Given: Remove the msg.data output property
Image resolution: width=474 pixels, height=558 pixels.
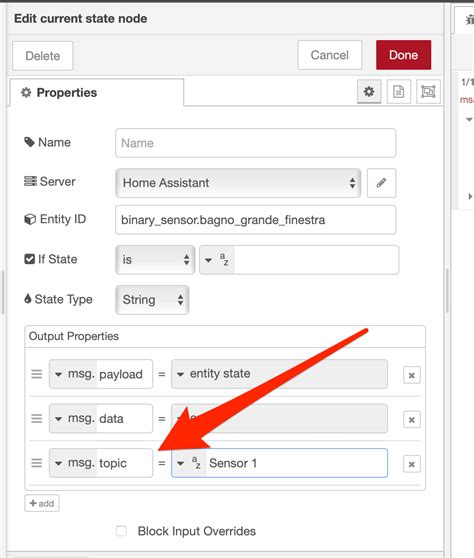Looking at the screenshot, I should tap(412, 420).
